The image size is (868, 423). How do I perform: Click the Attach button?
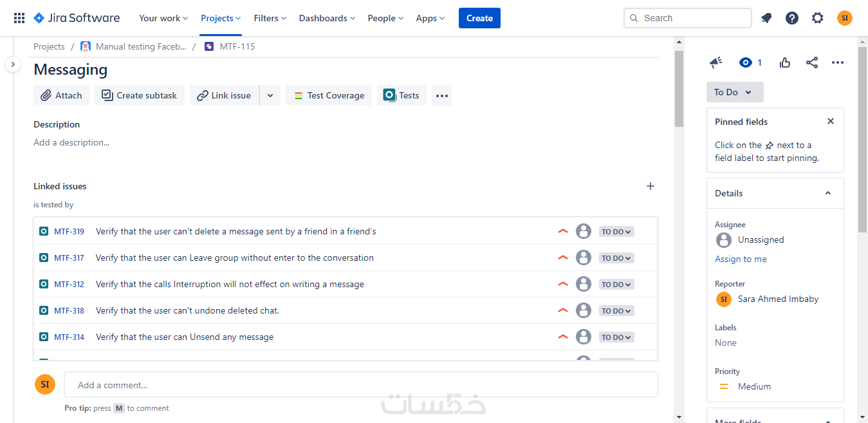click(61, 95)
